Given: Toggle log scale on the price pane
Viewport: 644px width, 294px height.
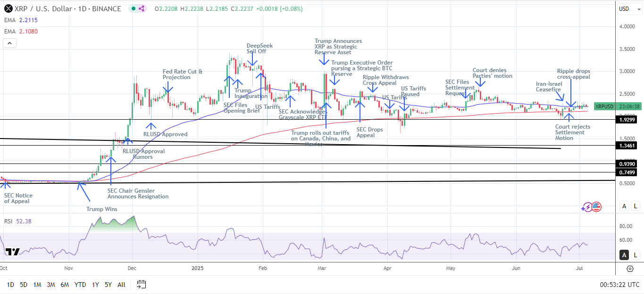Looking at the screenshot, I should click(x=636, y=206).
